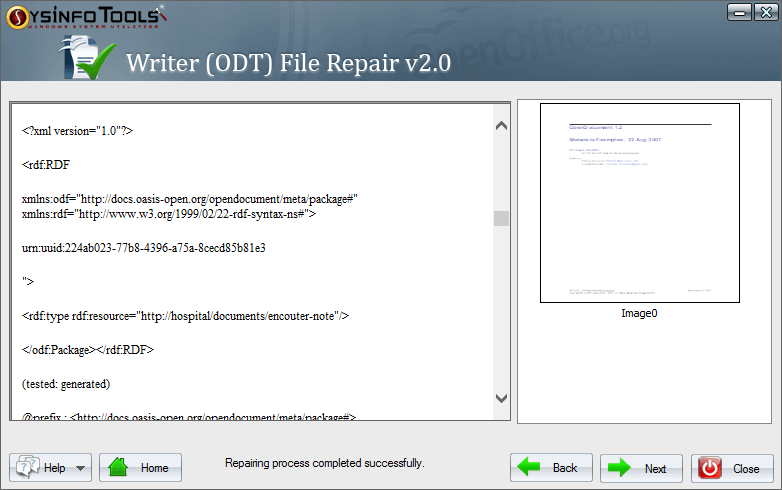Image resolution: width=782 pixels, height=490 pixels.
Task: Click the green left arrow Back icon
Action: tap(529, 467)
